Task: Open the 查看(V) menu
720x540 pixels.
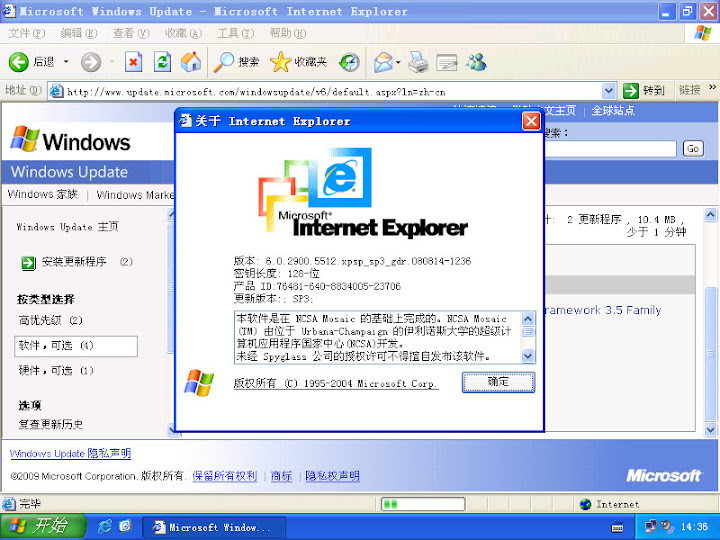Action: point(131,33)
